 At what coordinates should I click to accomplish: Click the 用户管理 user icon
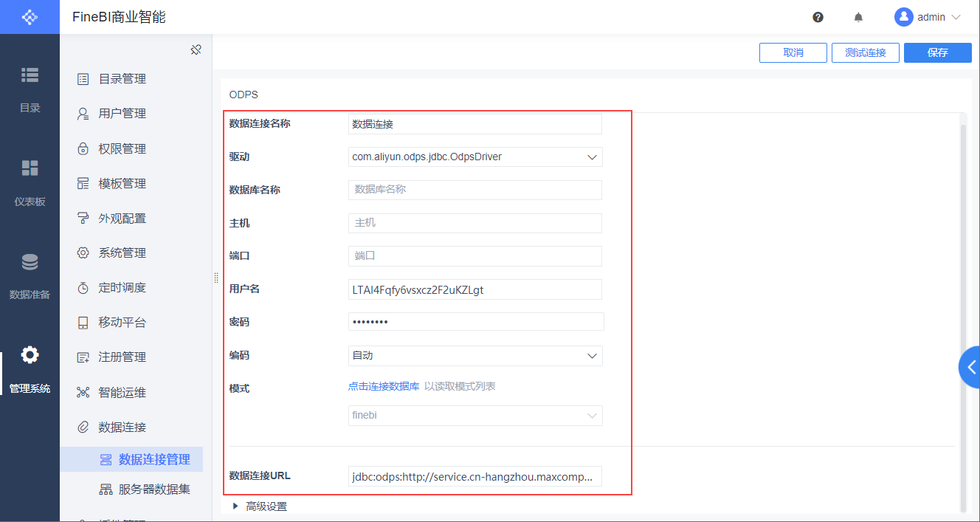tap(83, 114)
